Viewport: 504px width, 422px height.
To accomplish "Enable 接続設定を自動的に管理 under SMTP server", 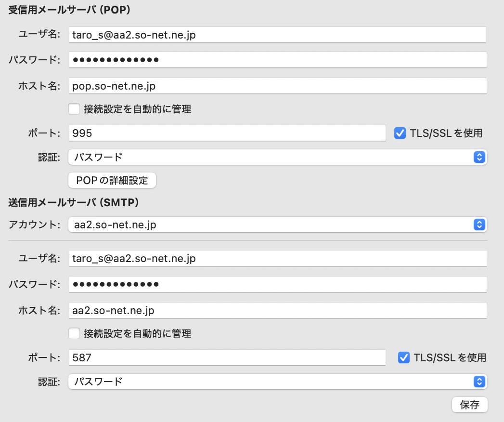I will (74, 333).
